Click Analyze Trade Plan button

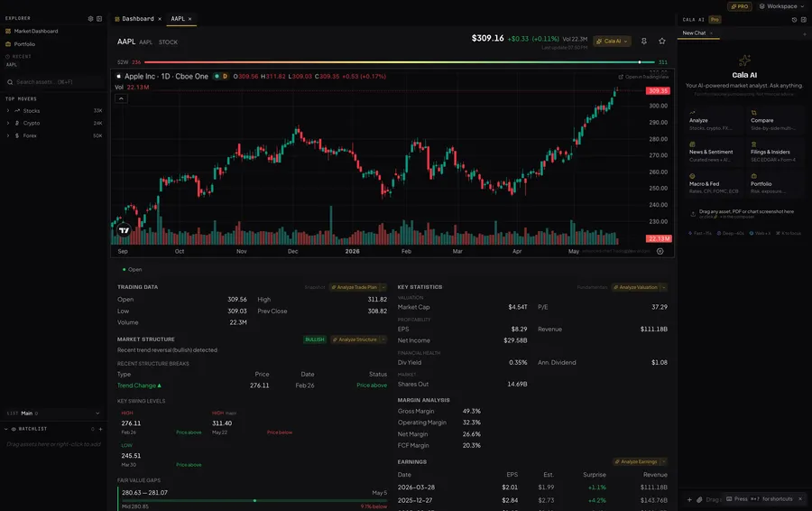[x=355, y=287]
